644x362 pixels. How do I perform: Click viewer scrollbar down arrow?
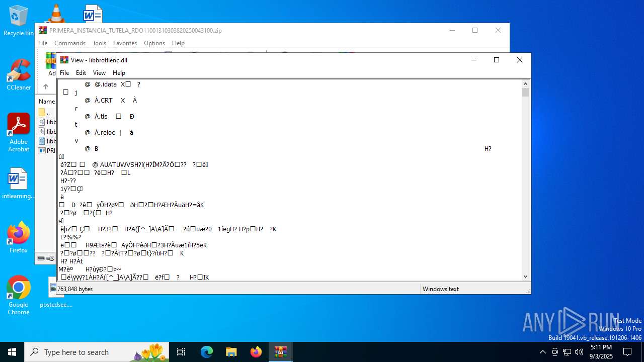(525, 276)
